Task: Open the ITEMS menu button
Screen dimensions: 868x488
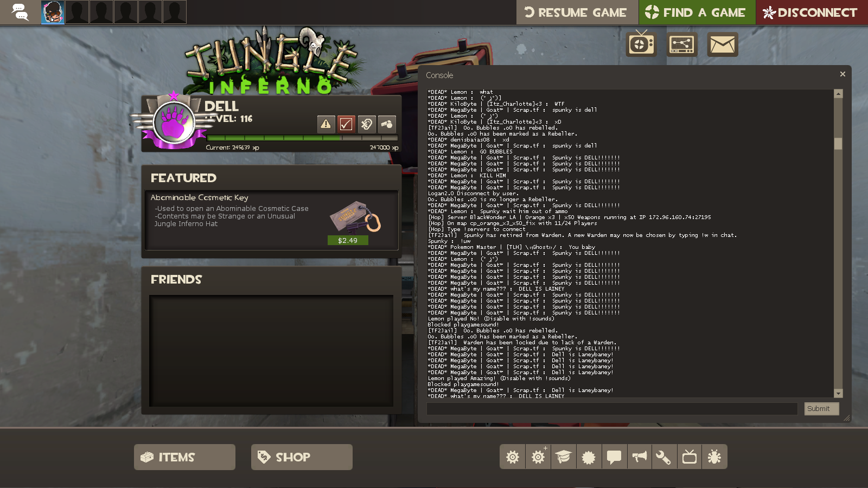Action: 184,457
